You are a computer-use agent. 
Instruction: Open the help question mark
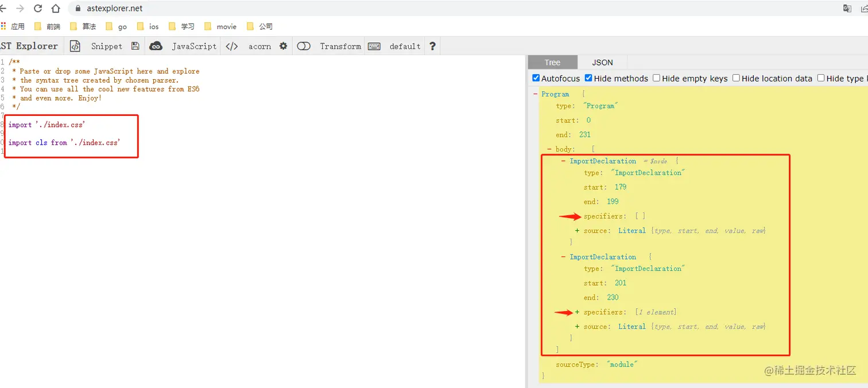(x=433, y=46)
